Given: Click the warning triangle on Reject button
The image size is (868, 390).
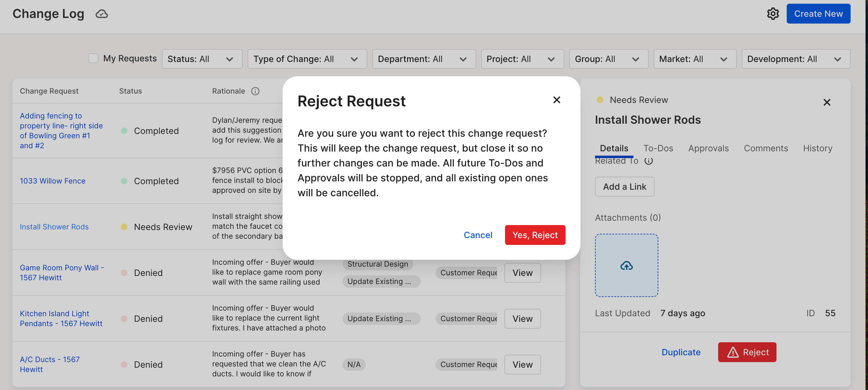Looking at the screenshot, I should click(732, 352).
